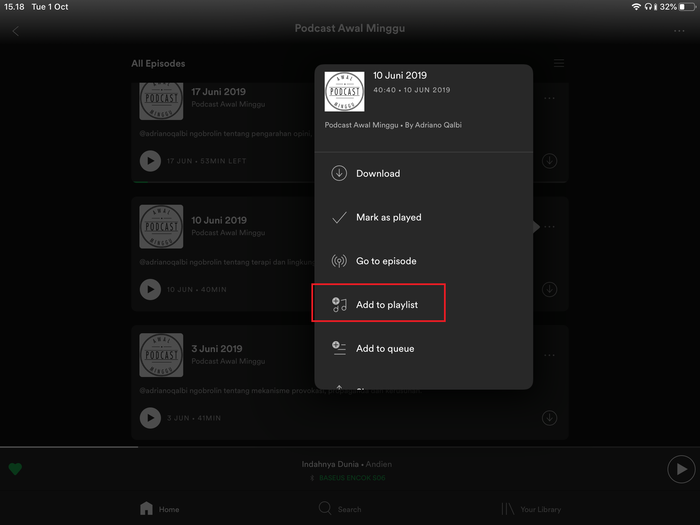The image size is (700, 525).
Task: Open the Your Library tab
Action: click(531, 509)
